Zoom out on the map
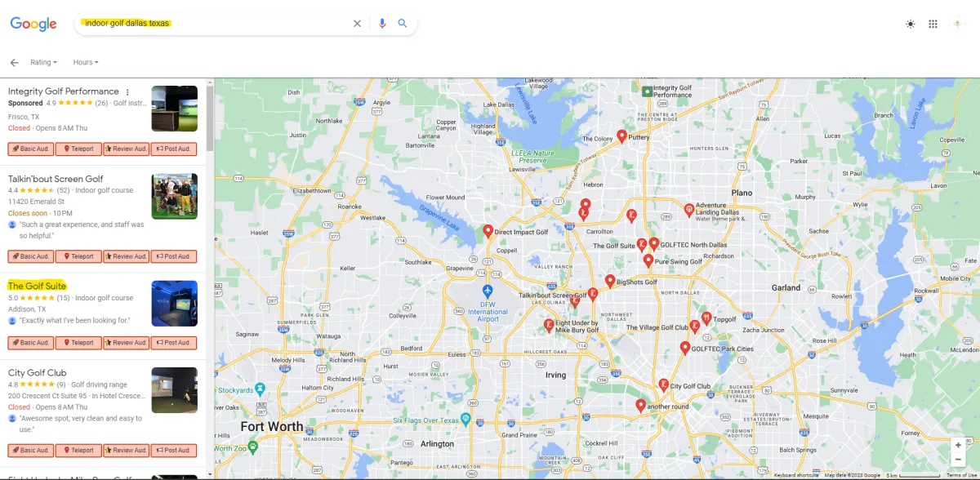Viewport: 980px width, 480px height. coord(959,460)
